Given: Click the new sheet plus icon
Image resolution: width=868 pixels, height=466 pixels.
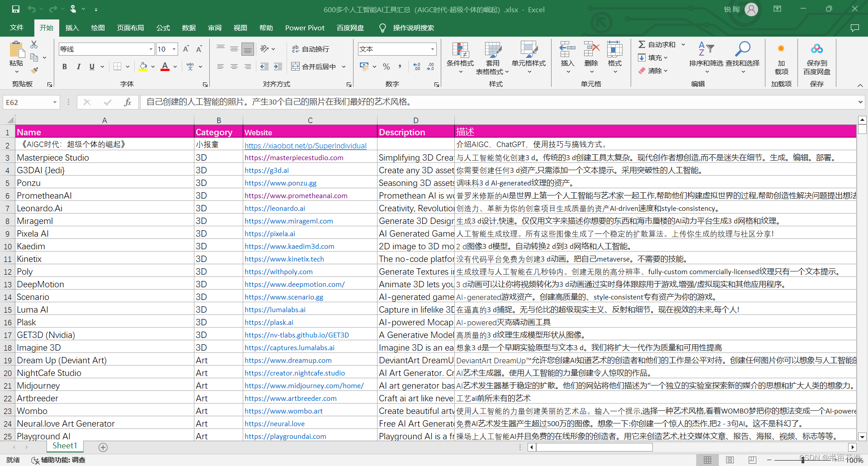Looking at the screenshot, I should coord(103,447).
